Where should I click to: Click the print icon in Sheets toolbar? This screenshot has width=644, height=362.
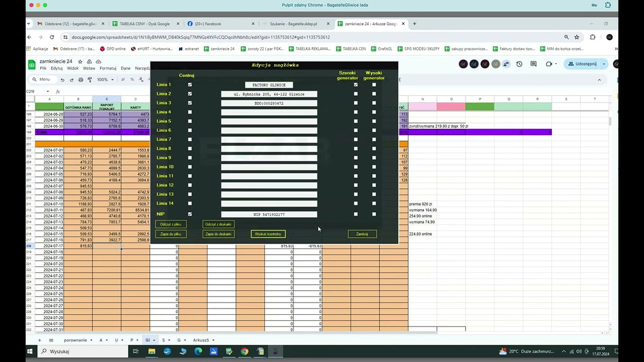(x=80, y=79)
